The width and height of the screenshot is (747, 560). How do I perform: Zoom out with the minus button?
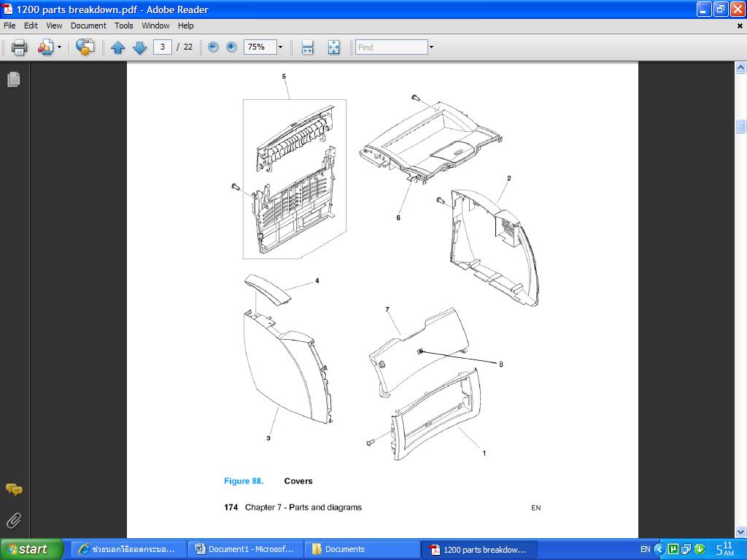click(214, 47)
